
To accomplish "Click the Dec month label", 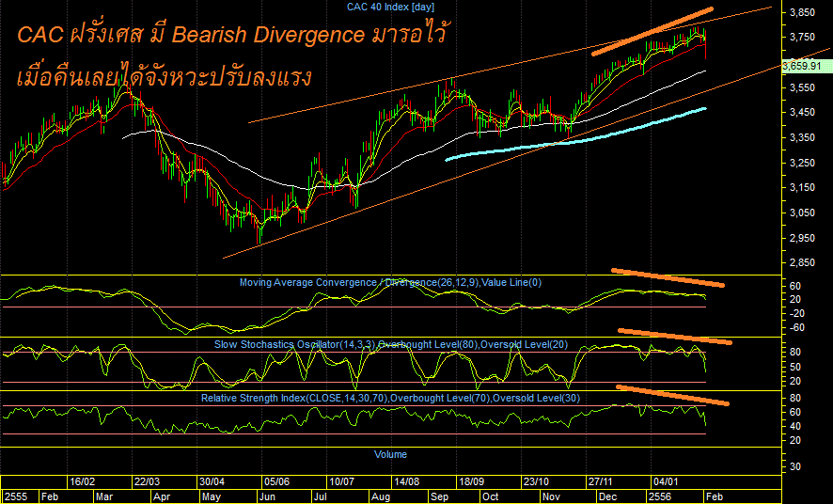I will pos(607,497).
